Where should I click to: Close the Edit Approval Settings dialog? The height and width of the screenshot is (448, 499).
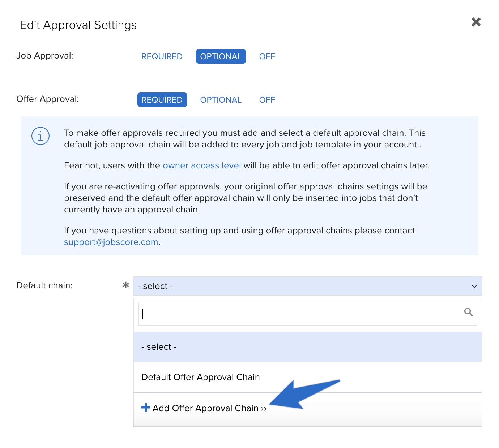tap(476, 22)
